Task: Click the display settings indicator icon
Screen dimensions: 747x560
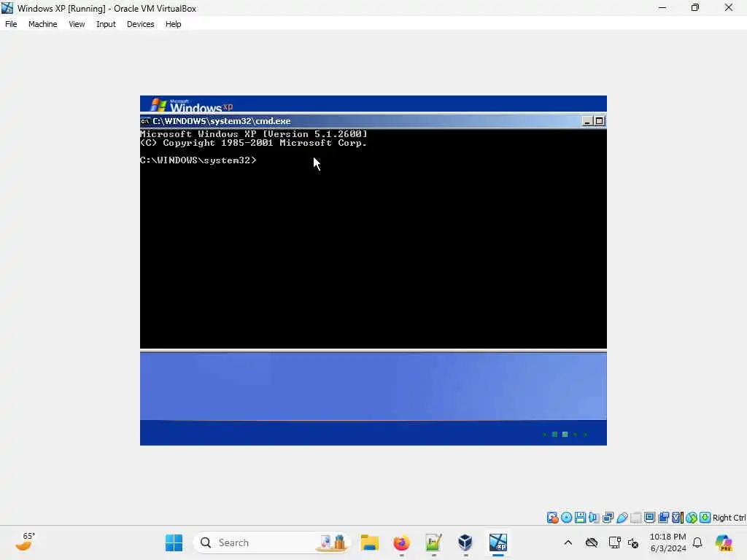Action: 649,518
